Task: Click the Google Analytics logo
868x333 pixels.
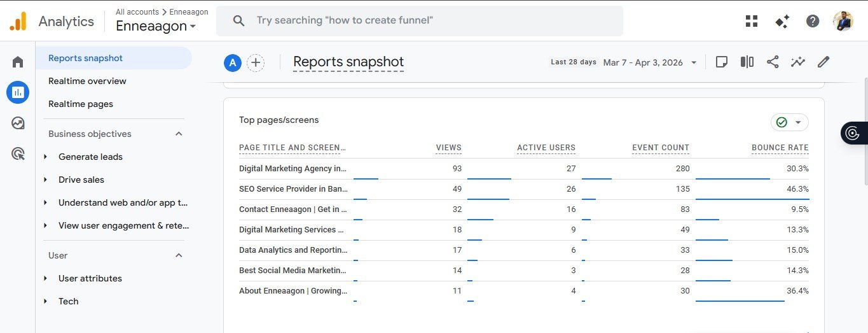Action: click(x=18, y=21)
